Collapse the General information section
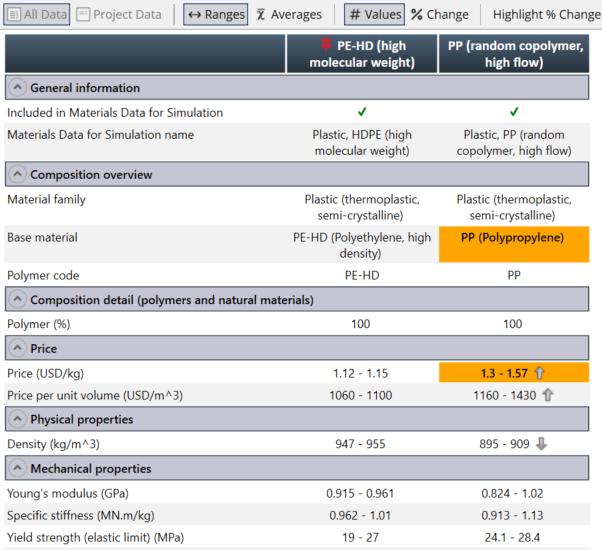Viewport: 602px width, 550px height. [x=18, y=88]
